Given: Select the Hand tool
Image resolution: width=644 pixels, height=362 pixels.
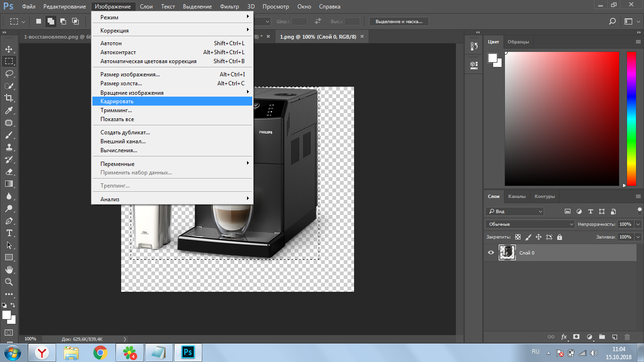Looking at the screenshot, I should coord(8,270).
